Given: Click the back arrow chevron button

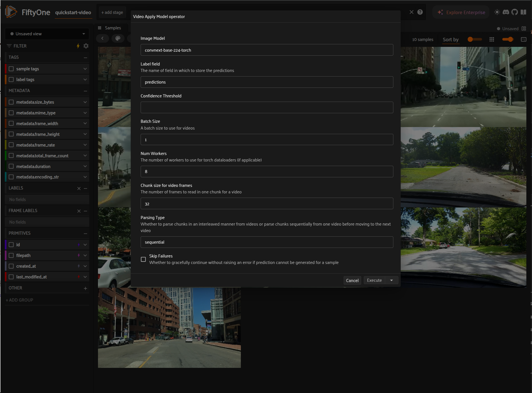Looking at the screenshot, I should pyautogui.click(x=103, y=38).
